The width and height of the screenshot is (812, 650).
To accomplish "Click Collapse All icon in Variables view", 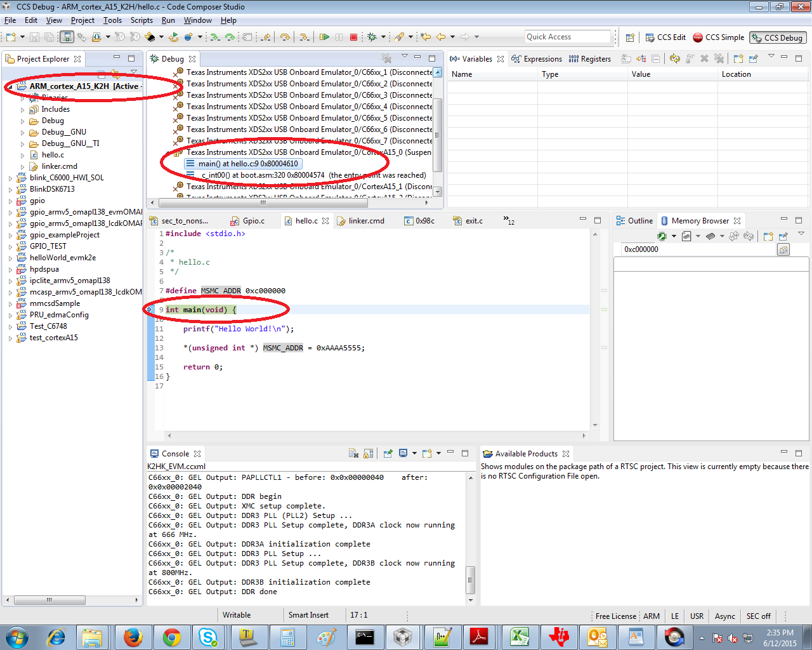I will point(656,58).
